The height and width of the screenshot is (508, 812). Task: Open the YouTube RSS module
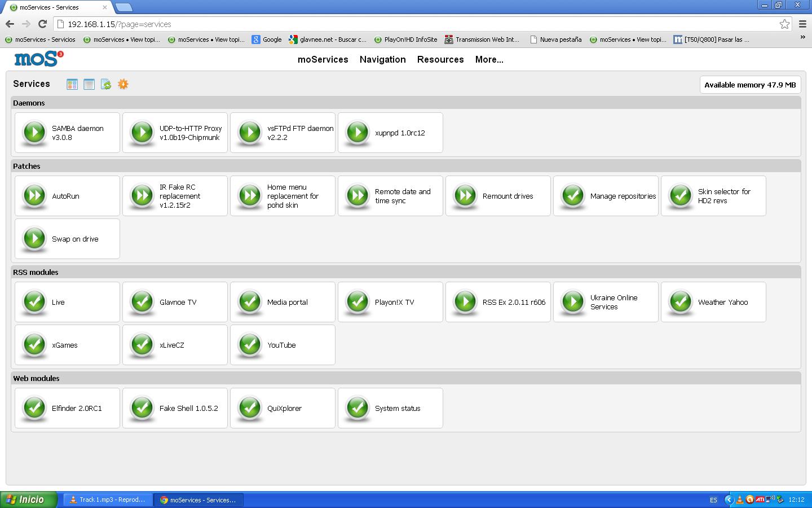pos(283,345)
